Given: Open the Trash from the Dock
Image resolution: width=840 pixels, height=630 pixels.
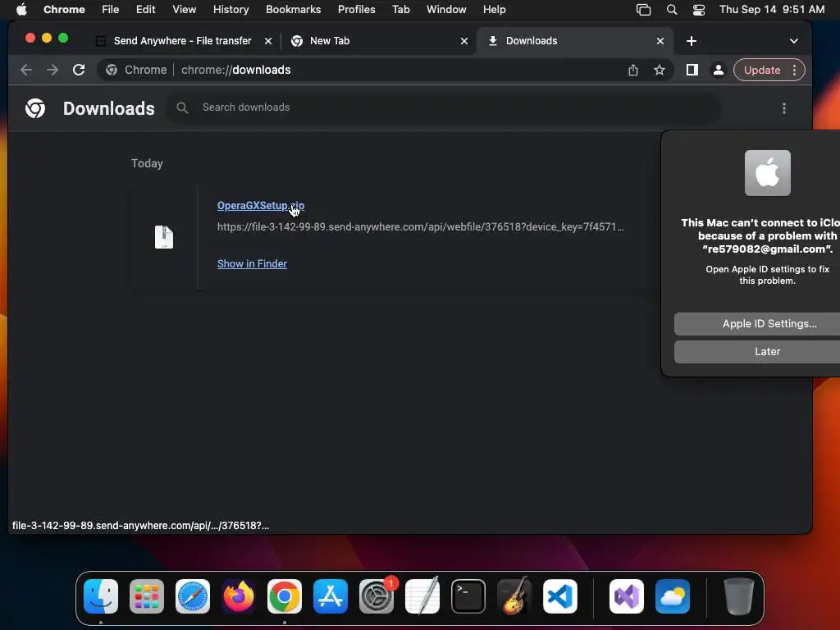Looking at the screenshot, I should (739, 596).
